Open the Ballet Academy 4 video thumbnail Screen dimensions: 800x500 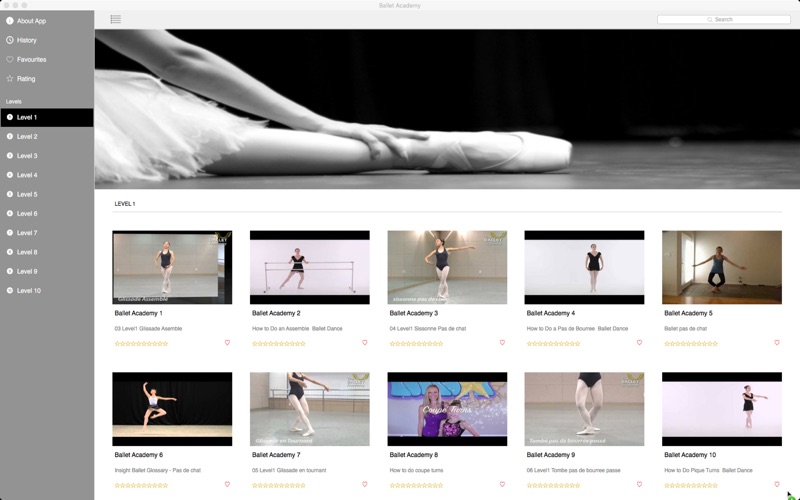[x=584, y=267]
